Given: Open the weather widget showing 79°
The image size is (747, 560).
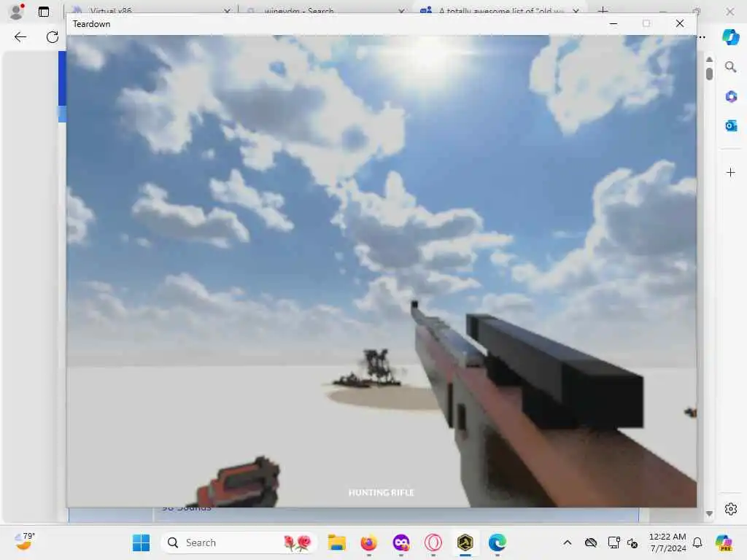Looking at the screenshot, I should click(24, 542).
